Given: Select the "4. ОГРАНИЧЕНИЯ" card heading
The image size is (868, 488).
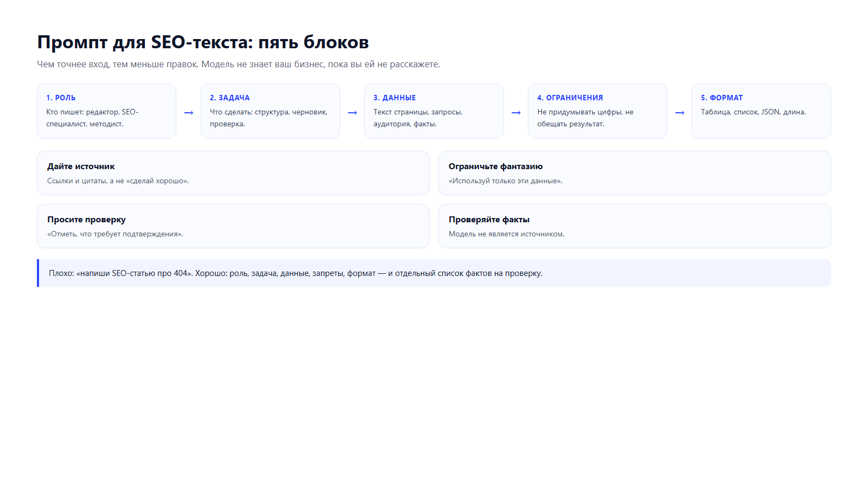Looking at the screenshot, I should pyautogui.click(x=570, y=98).
